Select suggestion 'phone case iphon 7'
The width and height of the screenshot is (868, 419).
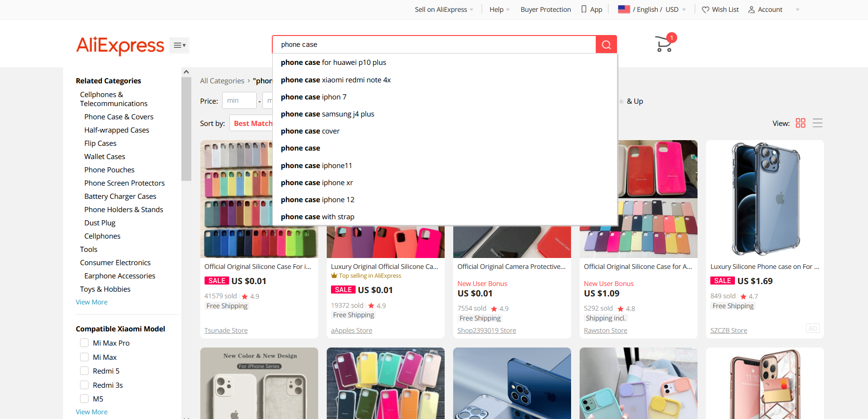445,97
